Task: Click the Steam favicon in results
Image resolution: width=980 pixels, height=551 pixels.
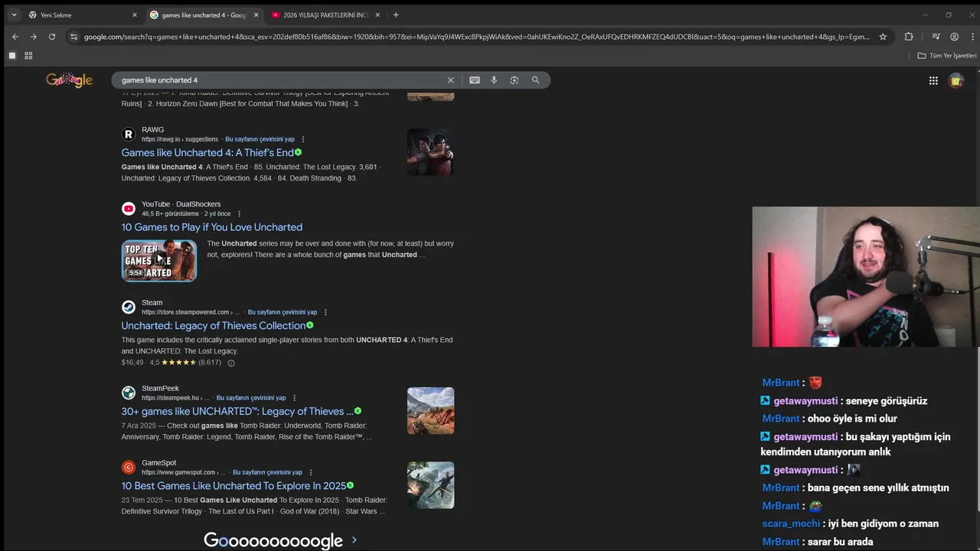Action: (x=129, y=307)
